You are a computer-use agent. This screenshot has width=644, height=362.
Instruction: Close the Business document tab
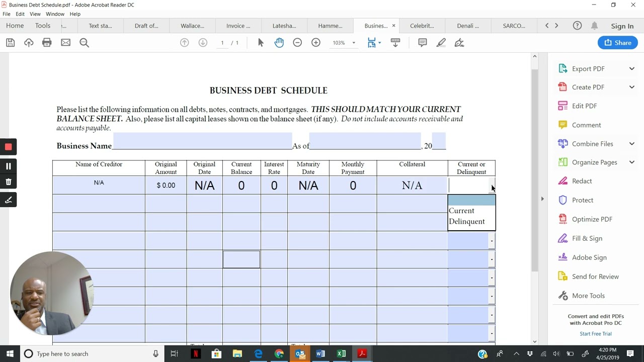[393, 26]
